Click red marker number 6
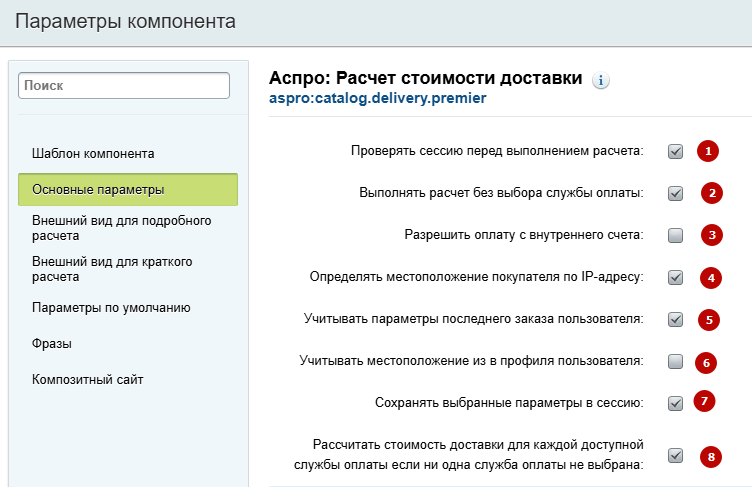Viewport: 752px width, 487px height. 706,363
